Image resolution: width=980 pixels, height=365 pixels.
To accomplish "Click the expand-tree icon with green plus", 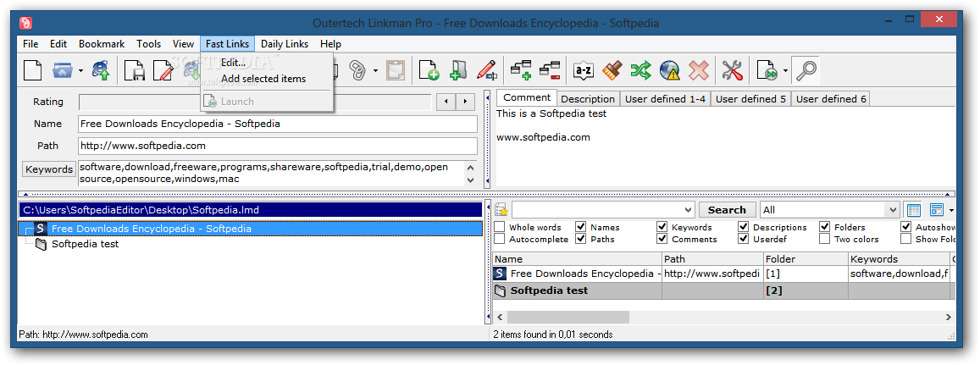I will pos(521,70).
